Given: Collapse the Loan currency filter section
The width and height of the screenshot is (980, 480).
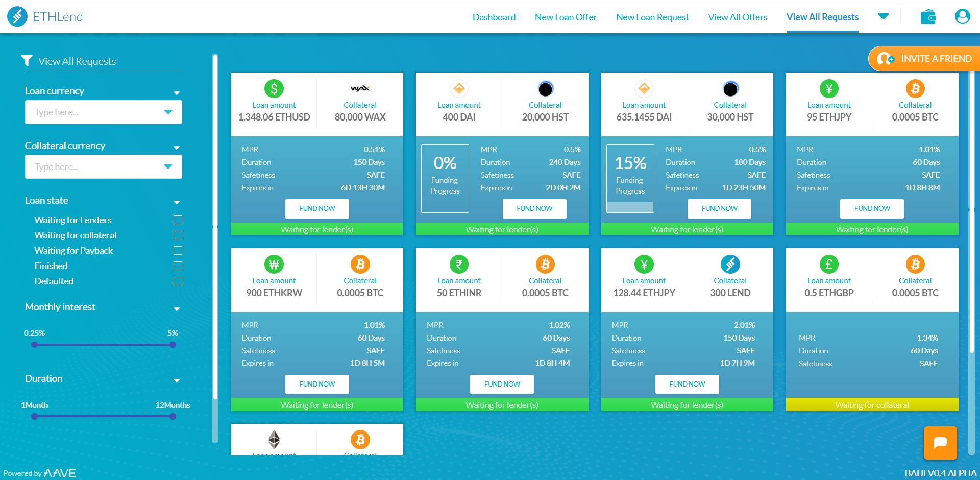Looking at the screenshot, I should point(177,93).
